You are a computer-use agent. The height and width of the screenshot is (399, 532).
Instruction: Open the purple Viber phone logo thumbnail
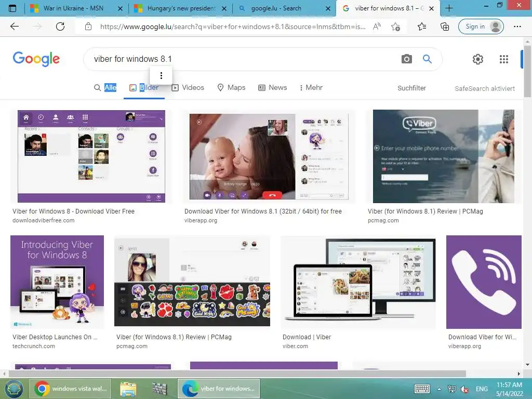click(484, 282)
